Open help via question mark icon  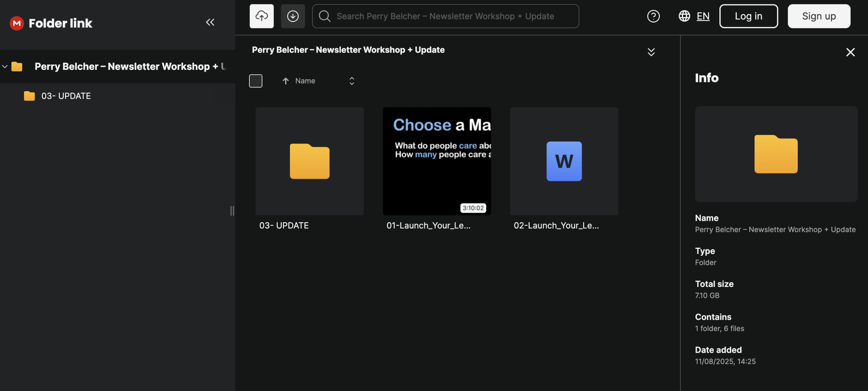pos(653,16)
